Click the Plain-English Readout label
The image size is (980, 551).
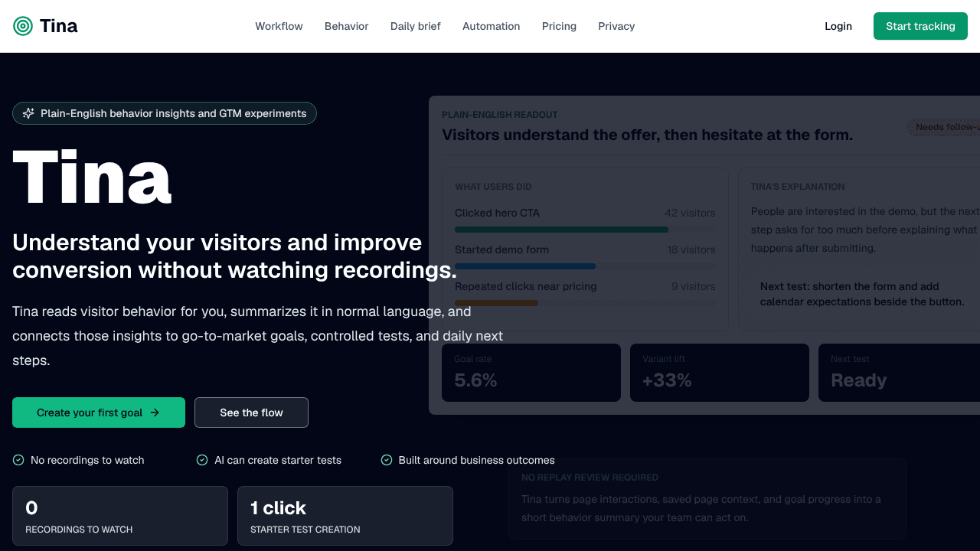tap(500, 115)
